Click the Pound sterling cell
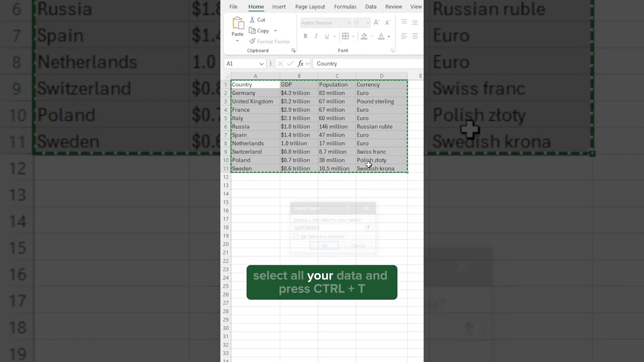The width and height of the screenshot is (644, 362). tap(381, 102)
